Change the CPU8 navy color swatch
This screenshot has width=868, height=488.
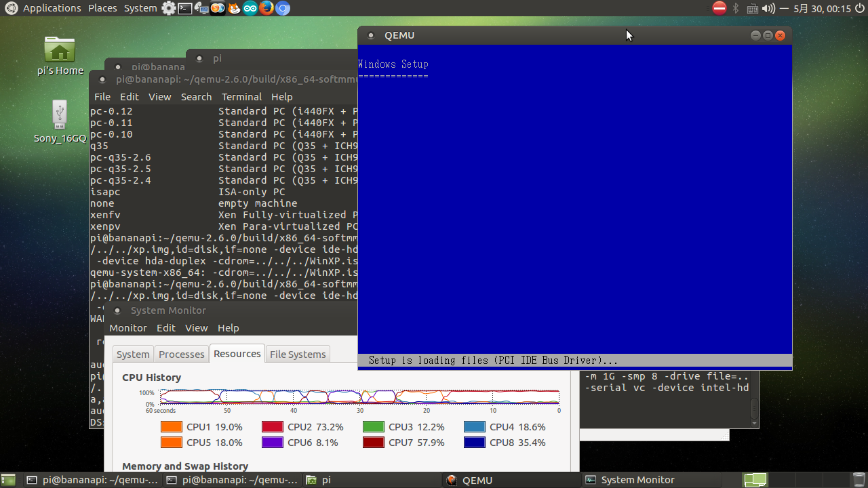pos(475,443)
